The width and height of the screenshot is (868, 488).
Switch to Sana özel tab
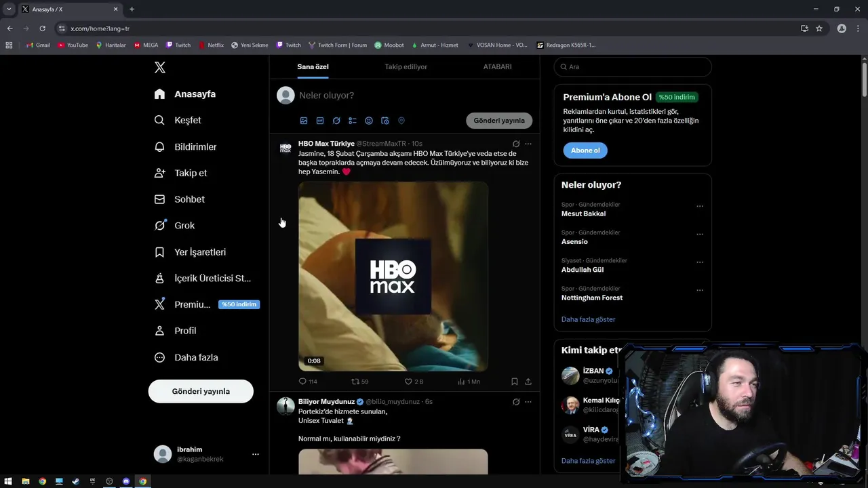point(313,66)
